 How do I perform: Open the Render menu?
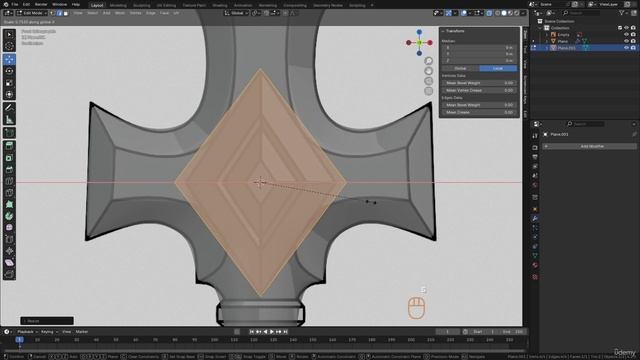click(41, 4)
